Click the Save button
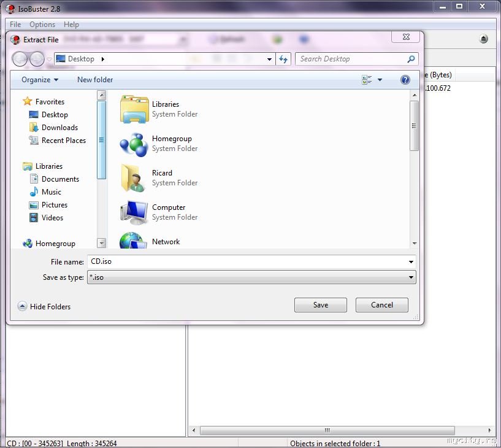The height and width of the screenshot is (448, 501). pyautogui.click(x=321, y=305)
